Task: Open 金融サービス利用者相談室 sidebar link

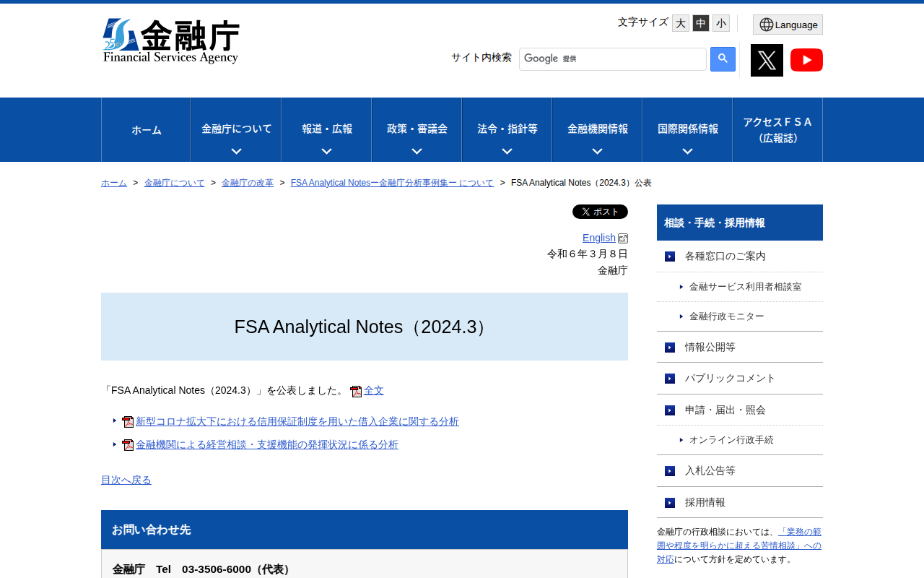Action: pyautogui.click(x=746, y=287)
